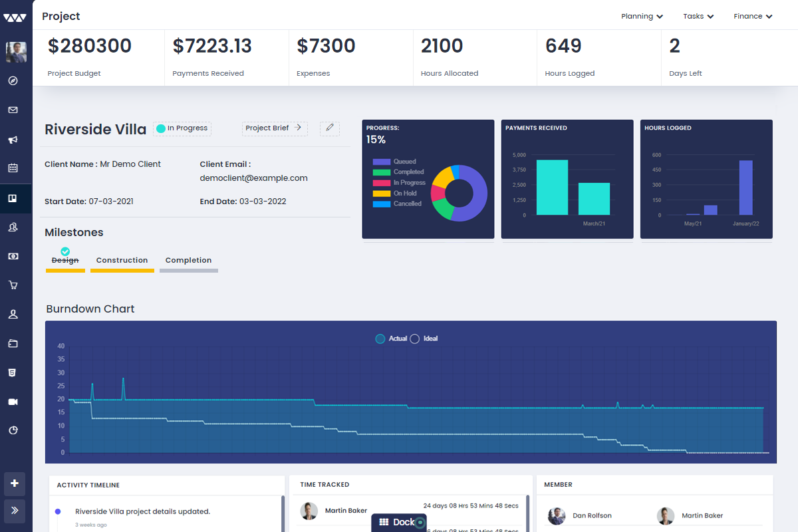Open the mail envelope icon in sidebar
The height and width of the screenshot is (532, 798).
(13, 110)
